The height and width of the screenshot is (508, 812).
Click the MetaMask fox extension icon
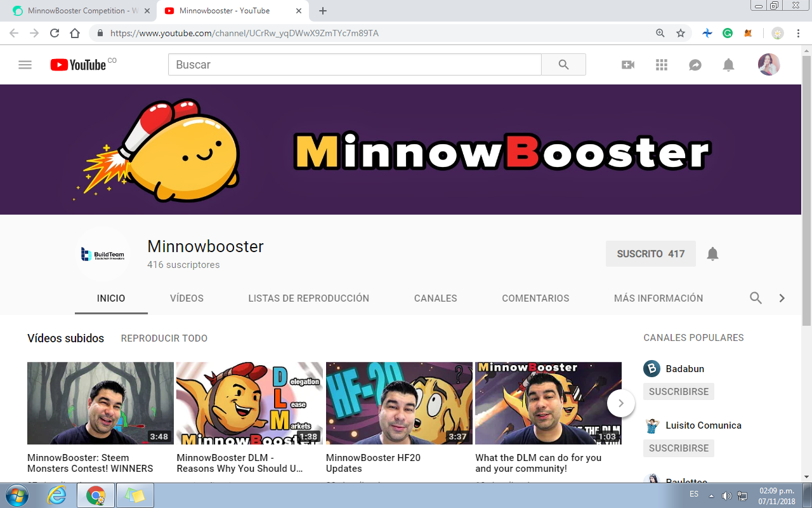point(749,33)
